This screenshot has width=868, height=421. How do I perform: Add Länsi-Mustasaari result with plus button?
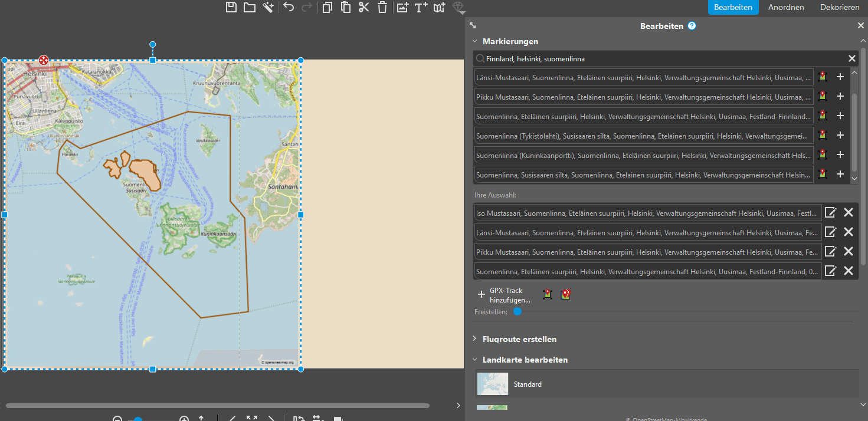(840, 76)
